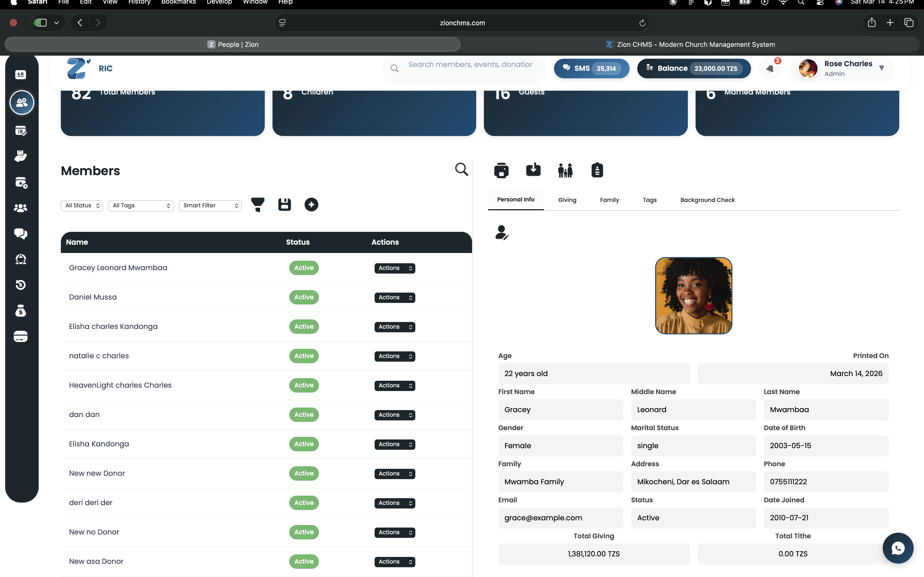Switch to the Giving tab
Image resolution: width=924 pixels, height=577 pixels.
(x=567, y=200)
